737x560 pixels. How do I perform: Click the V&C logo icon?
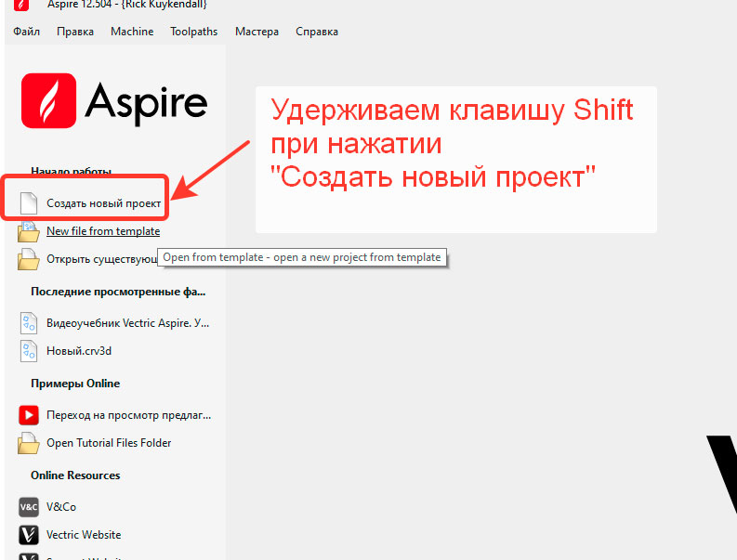tap(29, 507)
